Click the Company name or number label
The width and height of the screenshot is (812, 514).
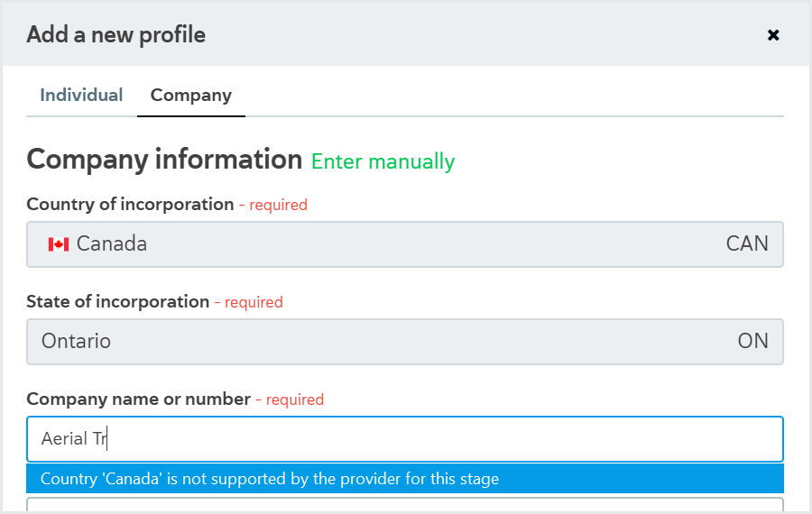pos(138,399)
